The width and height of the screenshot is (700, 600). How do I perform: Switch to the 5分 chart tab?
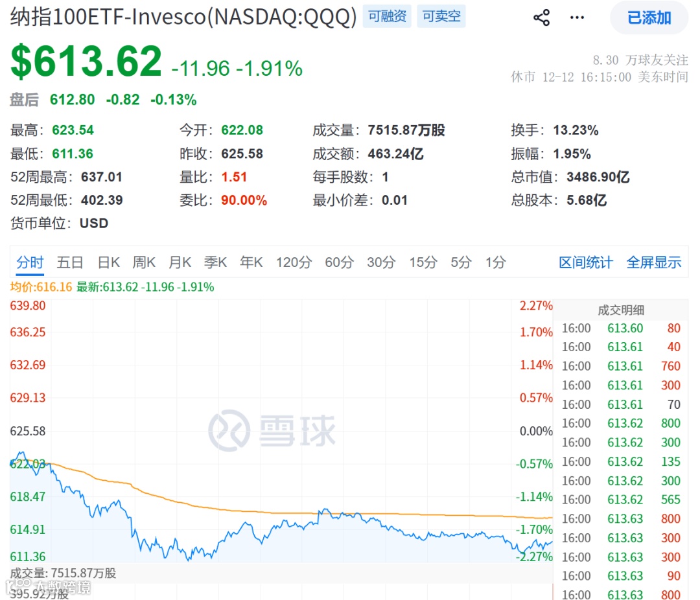point(461,262)
